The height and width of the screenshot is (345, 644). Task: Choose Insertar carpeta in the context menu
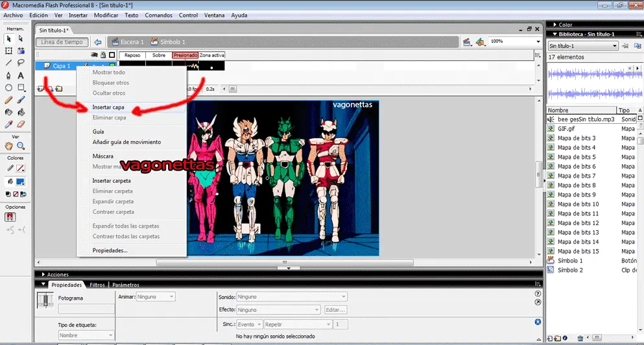coord(112,181)
